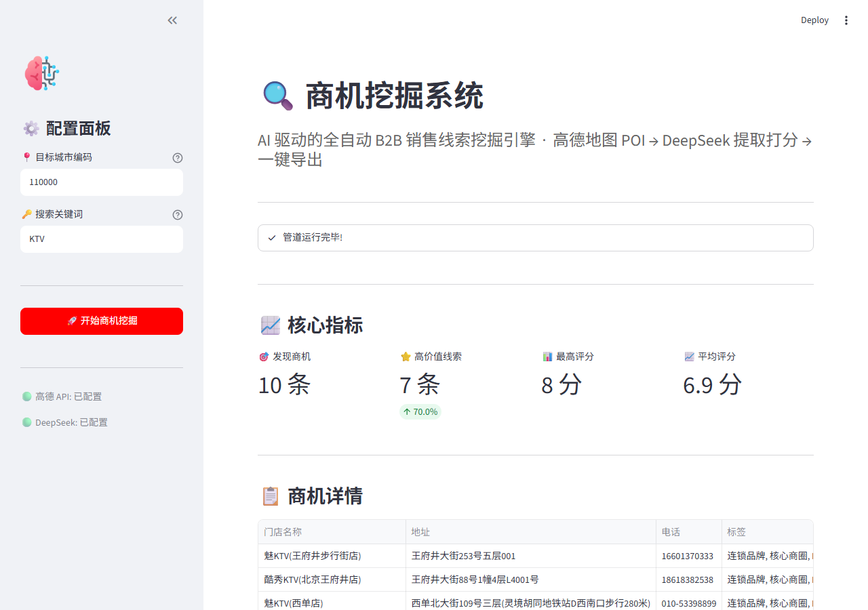Click the 6.9 分 metric value
The height and width of the screenshot is (610, 868).
pyautogui.click(x=713, y=384)
